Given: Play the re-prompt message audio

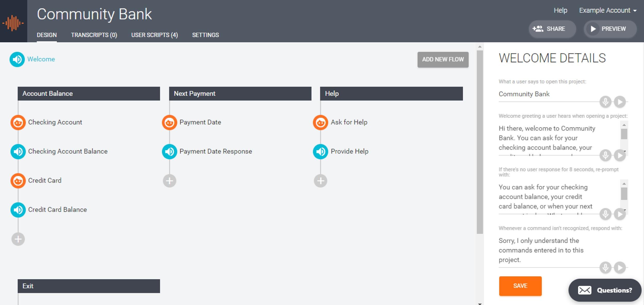Looking at the screenshot, I should [620, 214].
